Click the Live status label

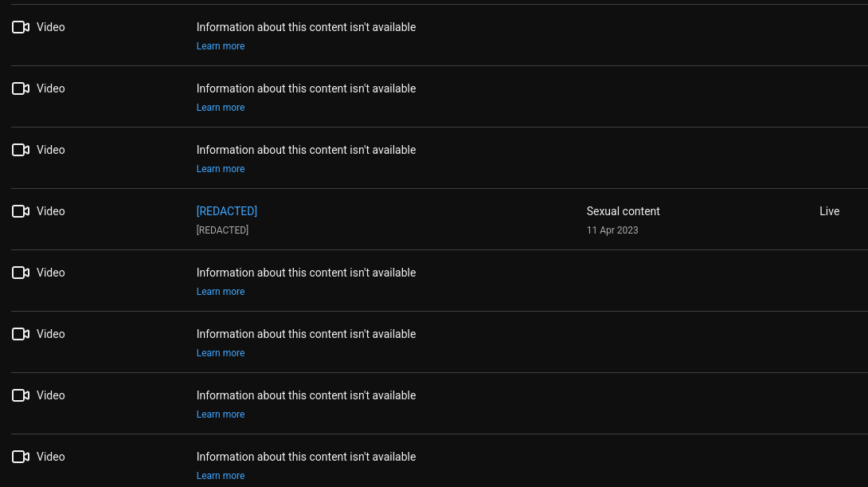830,211
